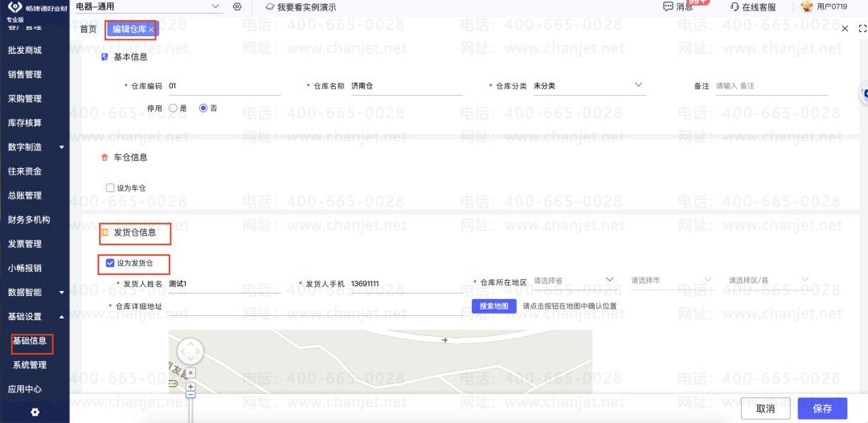Click 我要看实例演示 demo link
The height and width of the screenshot is (423, 868).
coord(301,7)
